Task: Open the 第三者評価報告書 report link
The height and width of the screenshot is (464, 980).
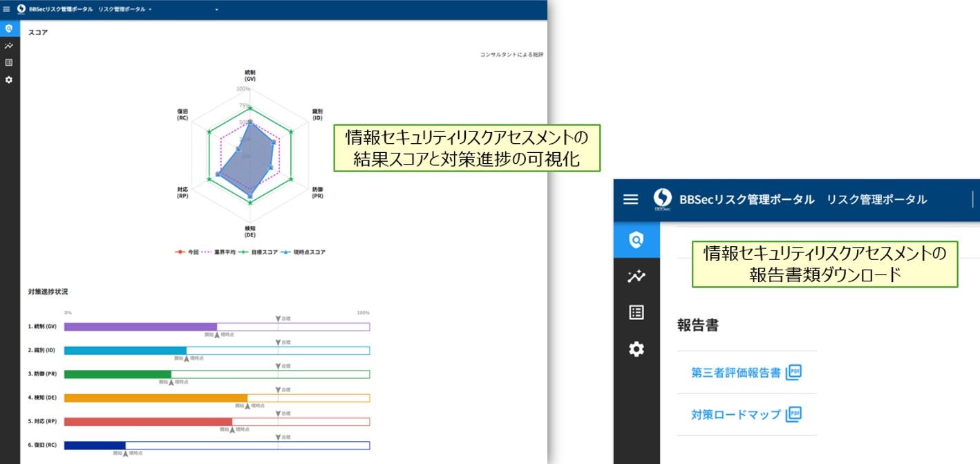Action: coord(736,373)
